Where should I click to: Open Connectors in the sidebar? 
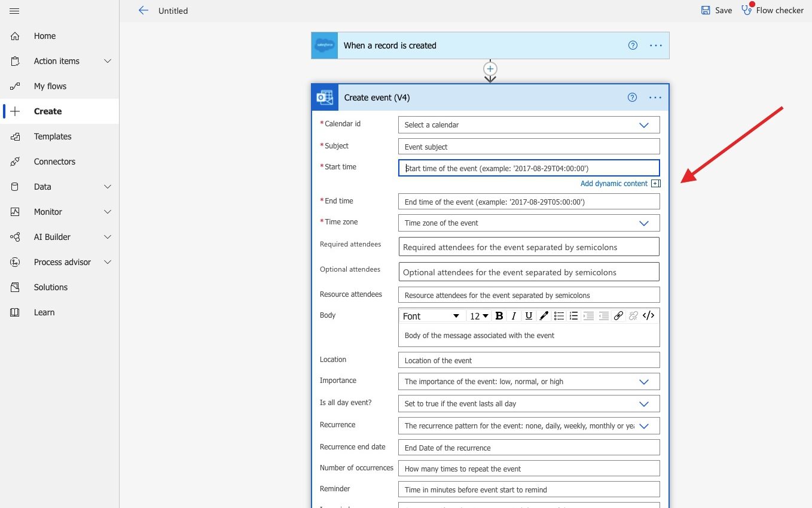[60, 162]
